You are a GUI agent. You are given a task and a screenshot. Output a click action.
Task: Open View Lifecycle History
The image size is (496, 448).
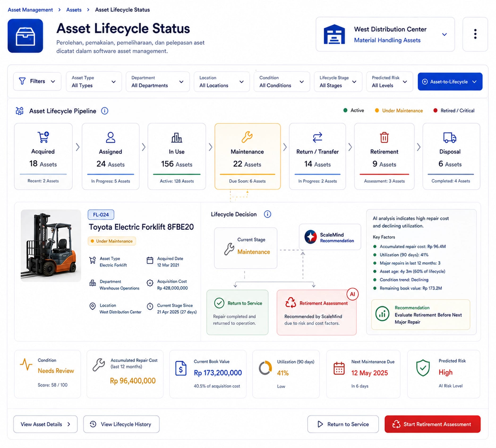(x=121, y=424)
